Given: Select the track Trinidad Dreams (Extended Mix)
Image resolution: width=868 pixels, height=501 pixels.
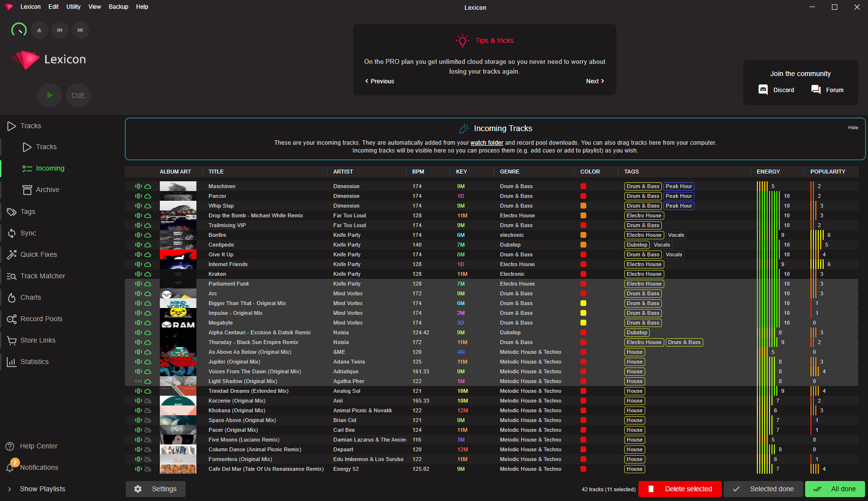Looking at the screenshot, I should (x=491, y=391).
